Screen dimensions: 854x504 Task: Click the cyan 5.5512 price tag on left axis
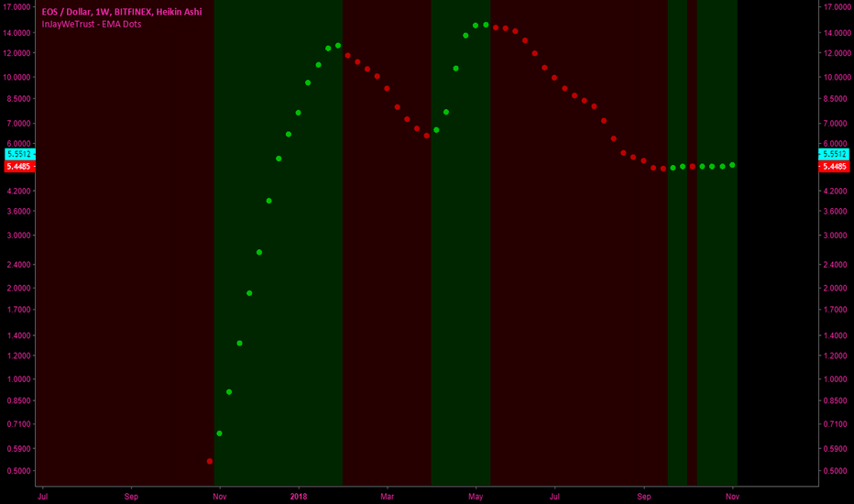tap(19, 154)
